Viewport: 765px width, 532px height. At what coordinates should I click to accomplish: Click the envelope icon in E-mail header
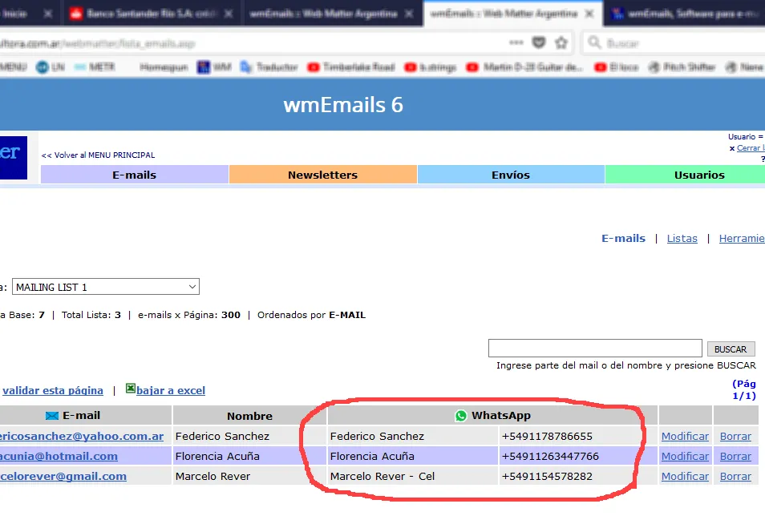(x=52, y=416)
